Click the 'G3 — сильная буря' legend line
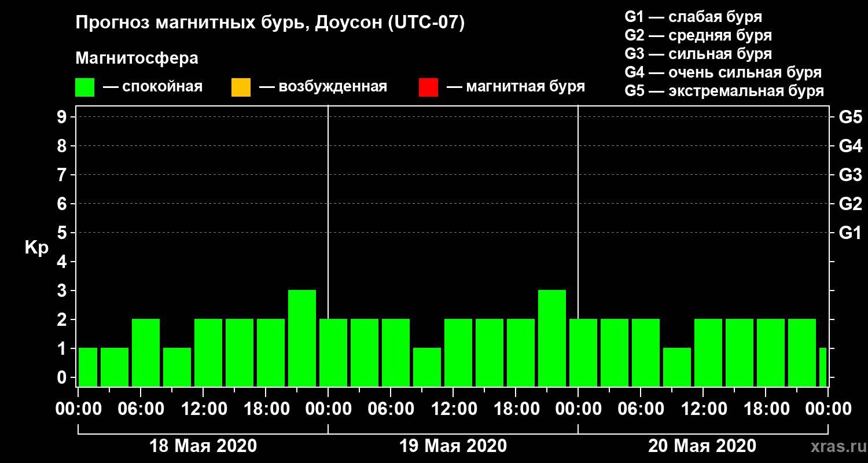Screen dimensions: 868x463 tap(698, 54)
